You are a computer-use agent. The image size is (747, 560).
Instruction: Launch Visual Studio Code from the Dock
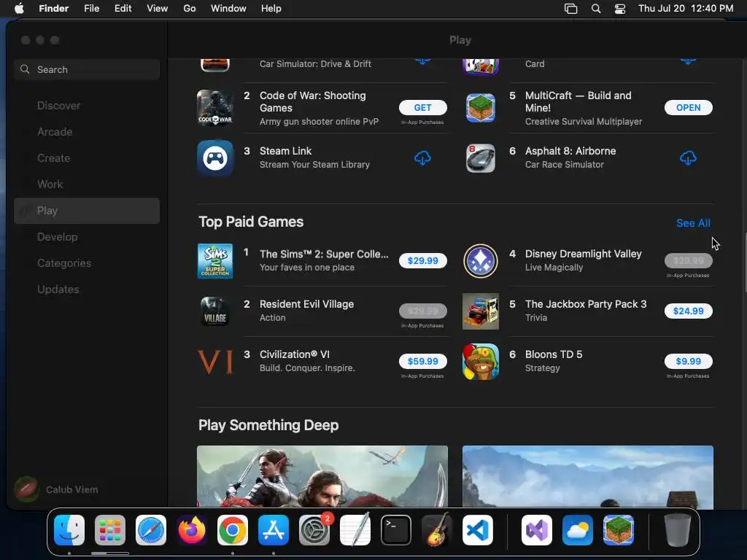click(x=478, y=530)
